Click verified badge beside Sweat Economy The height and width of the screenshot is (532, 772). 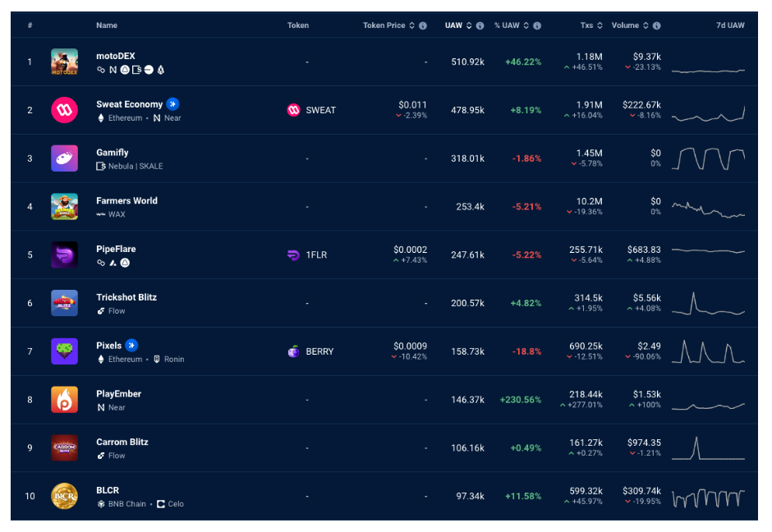[172, 104]
